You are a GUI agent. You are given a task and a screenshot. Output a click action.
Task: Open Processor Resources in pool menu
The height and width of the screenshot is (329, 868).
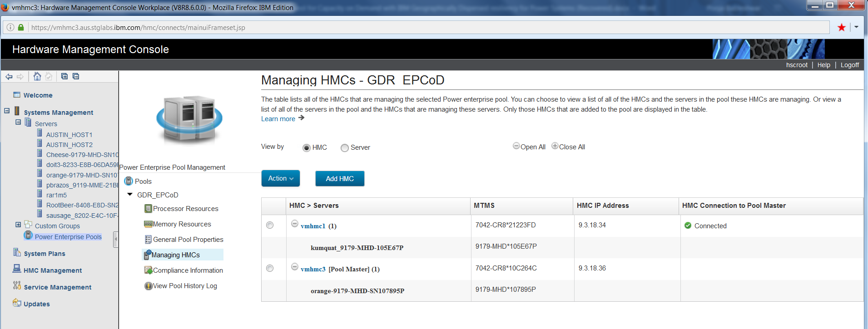click(x=185, y=209)
